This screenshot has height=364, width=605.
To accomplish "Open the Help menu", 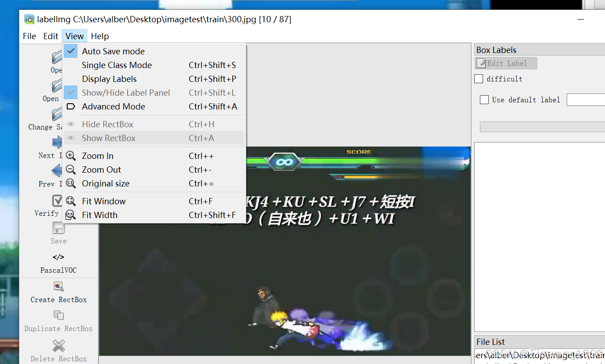I will pos(100,36).
